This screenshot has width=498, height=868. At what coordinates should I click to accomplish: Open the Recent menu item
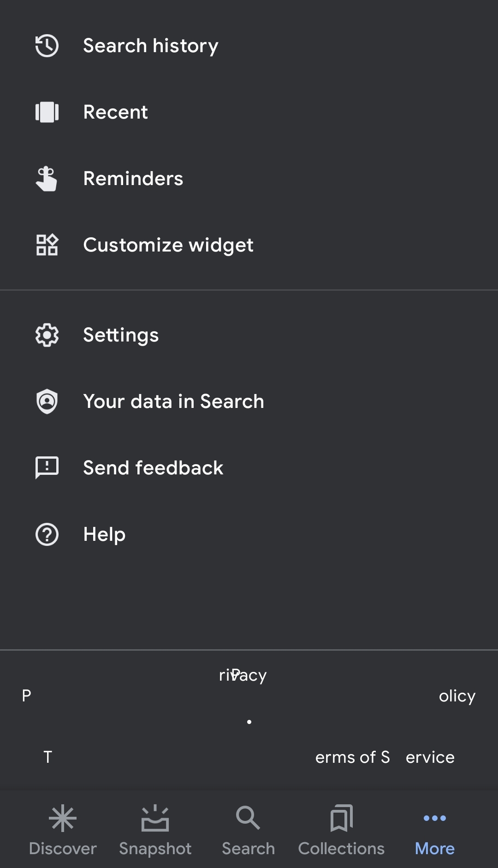click(115, 112)
